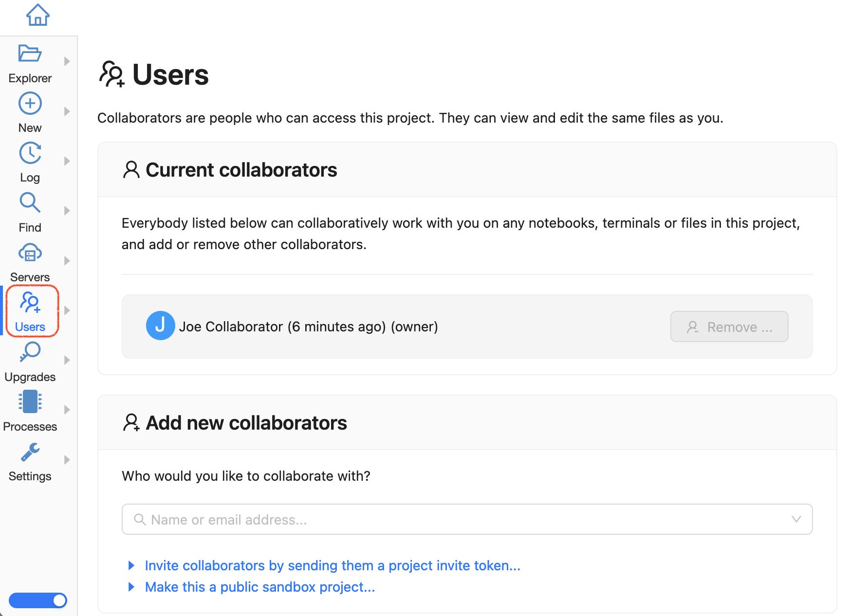Select the Find magnifier icon
Viewport: 849px width, 616px height.
(x=30, y=203)
